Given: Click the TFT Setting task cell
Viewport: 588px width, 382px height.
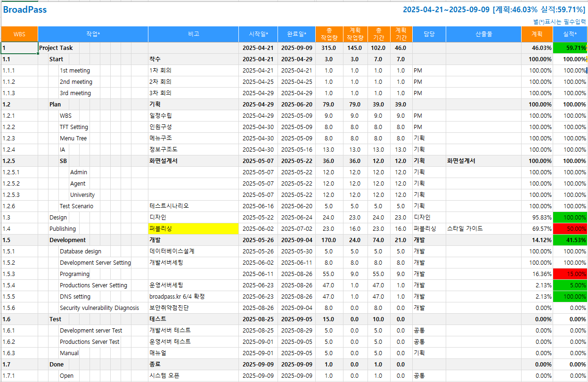Looking at the screenshot, I should click(74, 127).
